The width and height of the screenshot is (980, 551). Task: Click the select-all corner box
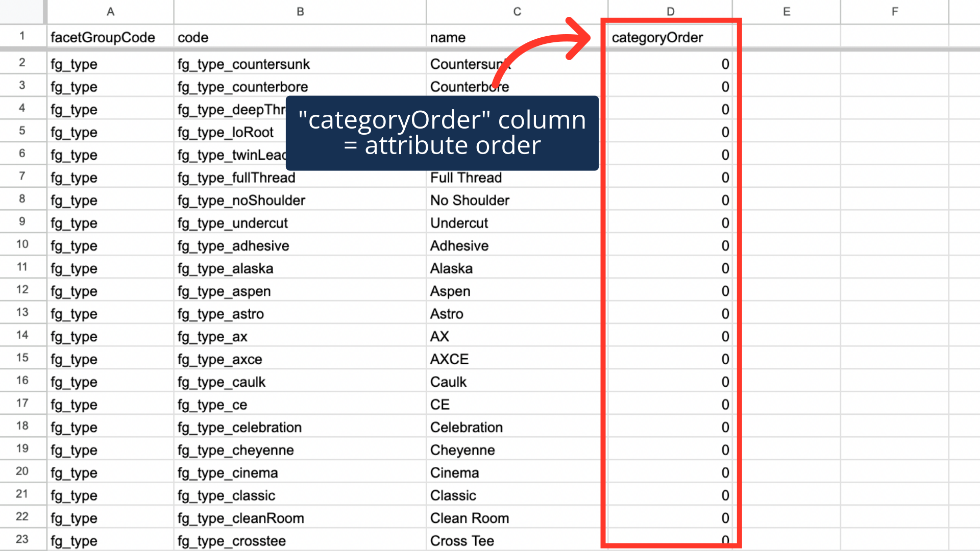pyautogui.click(x=22, y=11)
